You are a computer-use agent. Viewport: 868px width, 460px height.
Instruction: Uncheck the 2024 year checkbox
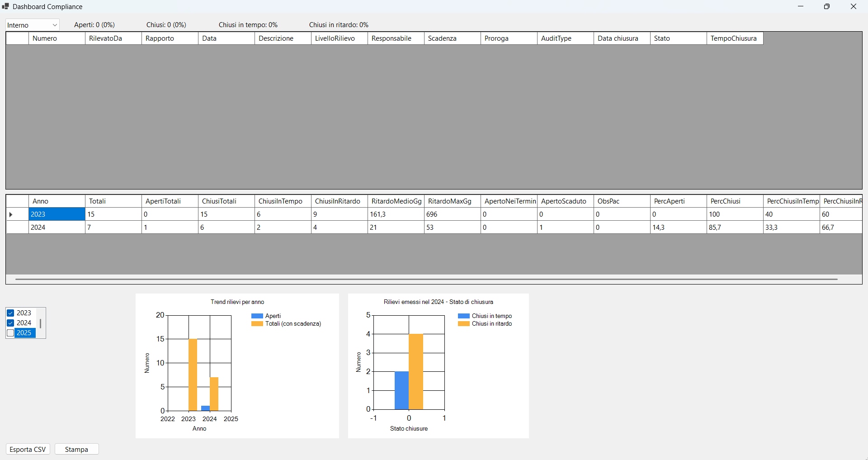[10, 322]
